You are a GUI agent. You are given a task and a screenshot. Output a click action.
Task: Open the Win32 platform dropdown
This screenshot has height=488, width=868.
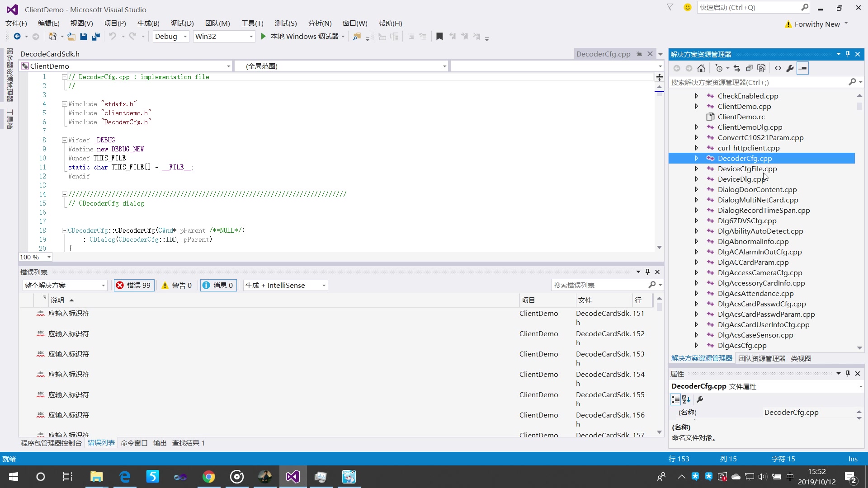[x=224, y=37]
